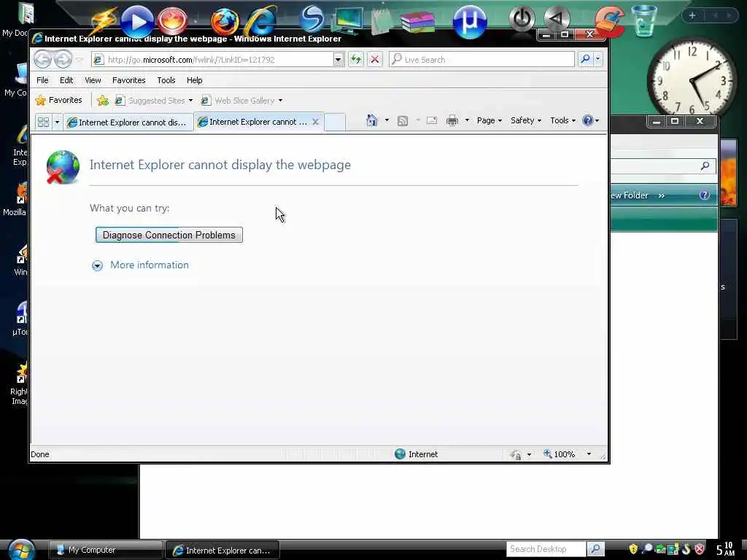Click the Add to Favorites Bar icon

pos(102,101)
